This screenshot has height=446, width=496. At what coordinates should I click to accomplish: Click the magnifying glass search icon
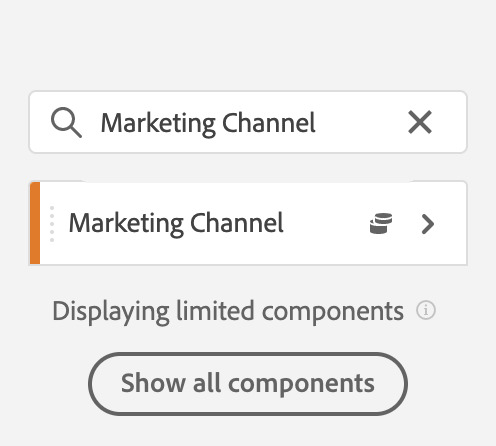66,122
